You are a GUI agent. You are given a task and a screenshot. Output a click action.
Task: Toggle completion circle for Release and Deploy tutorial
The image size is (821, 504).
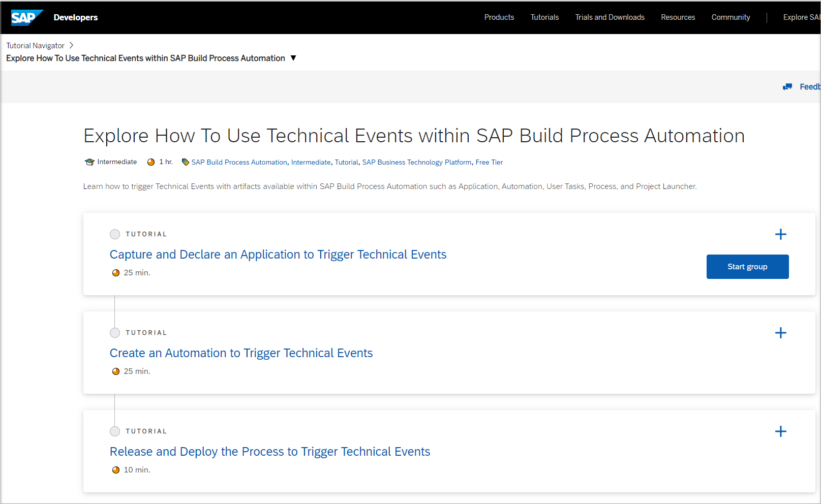(x=115, y=431)
